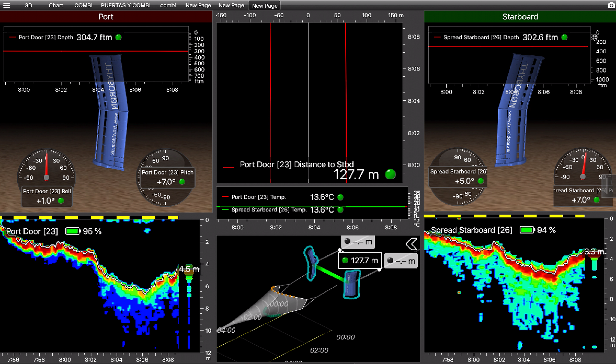
Task: Click green status dot beside 127.7 m distance
Action: 390,174
